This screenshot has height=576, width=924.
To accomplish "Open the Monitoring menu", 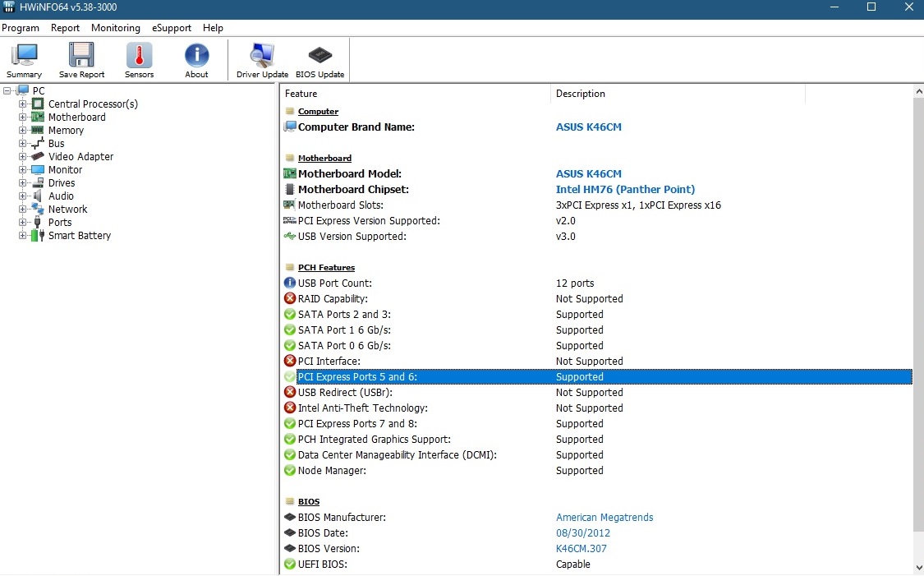I will [116, 28].
